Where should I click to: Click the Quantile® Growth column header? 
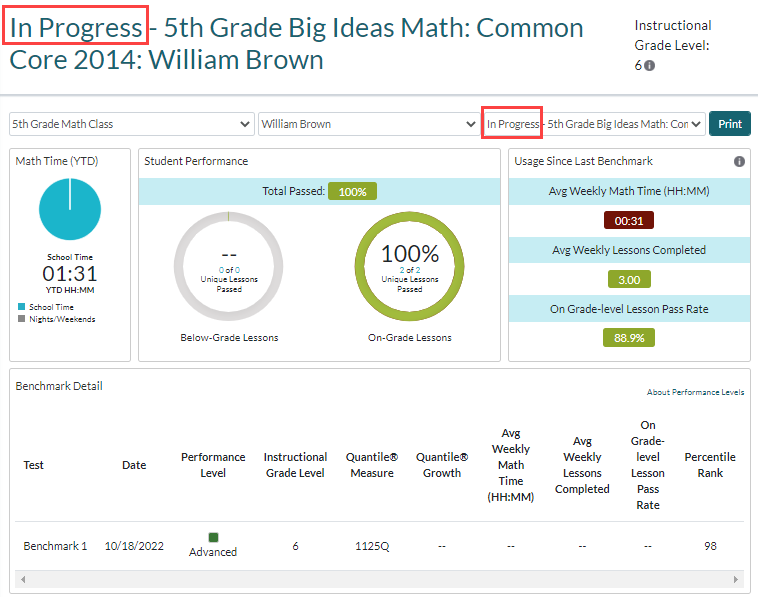[x=442, y=465]
